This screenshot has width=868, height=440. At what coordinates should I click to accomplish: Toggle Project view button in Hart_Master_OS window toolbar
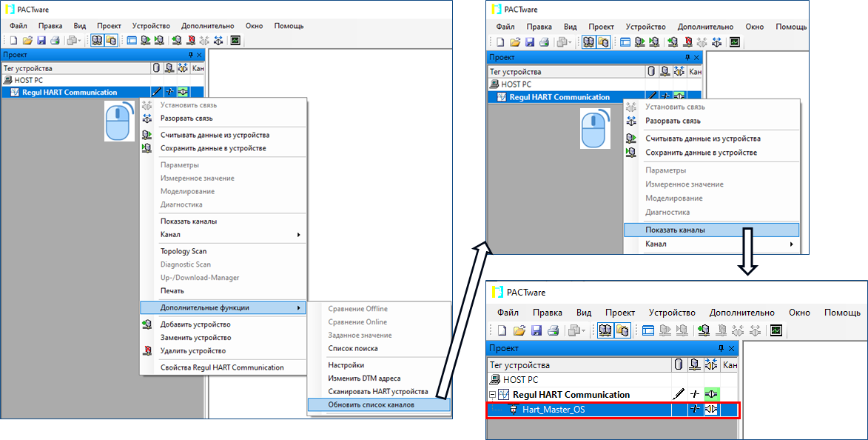point(605,330)
